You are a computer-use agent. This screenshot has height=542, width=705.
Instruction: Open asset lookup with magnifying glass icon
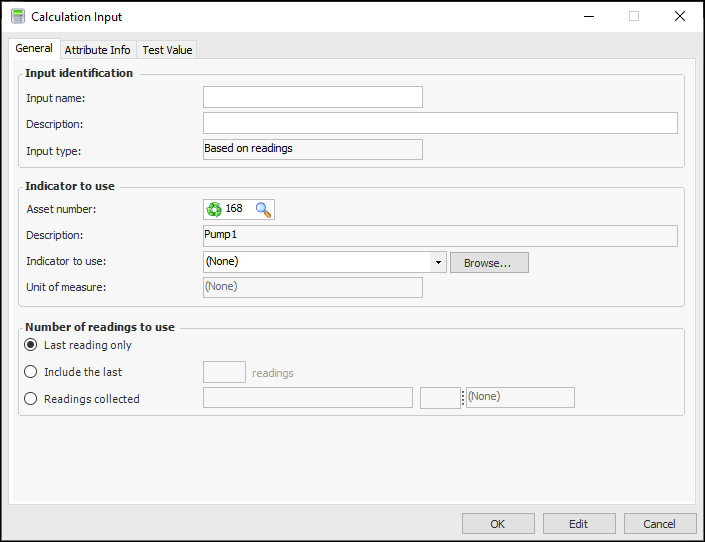(263, 209)
